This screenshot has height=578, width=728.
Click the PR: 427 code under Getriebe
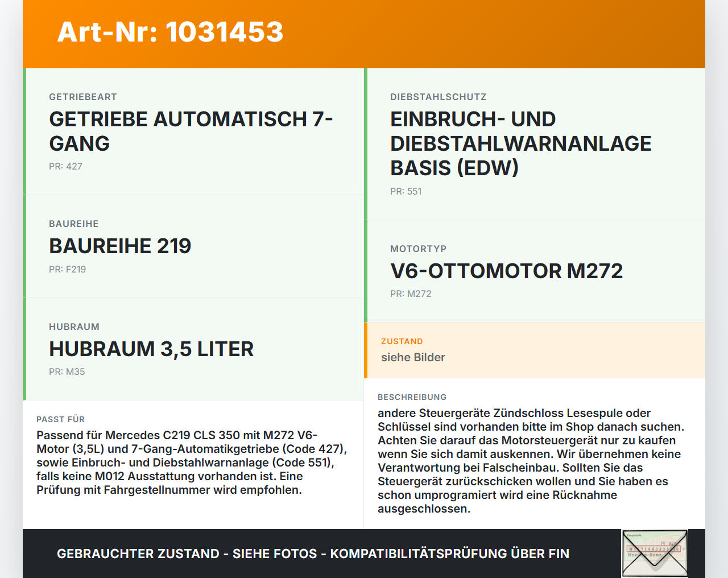[65, 167]
